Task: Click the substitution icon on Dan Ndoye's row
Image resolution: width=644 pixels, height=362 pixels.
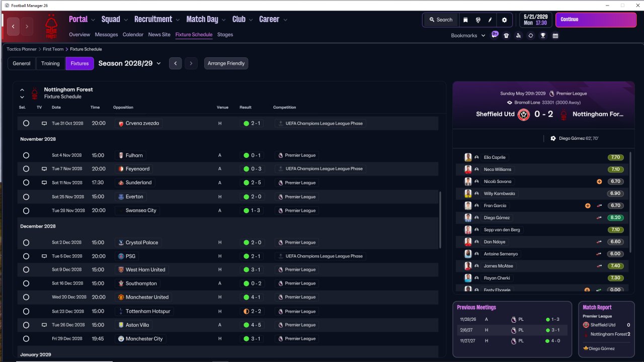Action: pyautogui.click(x=599, y=242)
